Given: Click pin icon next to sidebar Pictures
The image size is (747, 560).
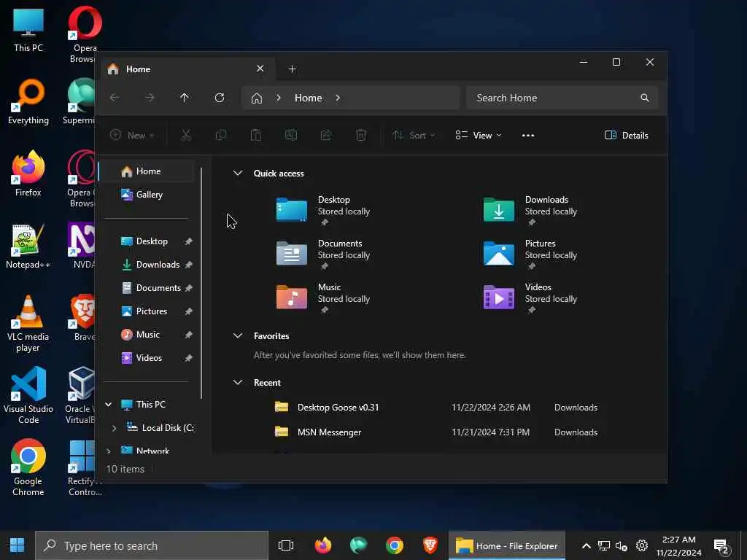Looking at the screenshot, I should point(189,311).
